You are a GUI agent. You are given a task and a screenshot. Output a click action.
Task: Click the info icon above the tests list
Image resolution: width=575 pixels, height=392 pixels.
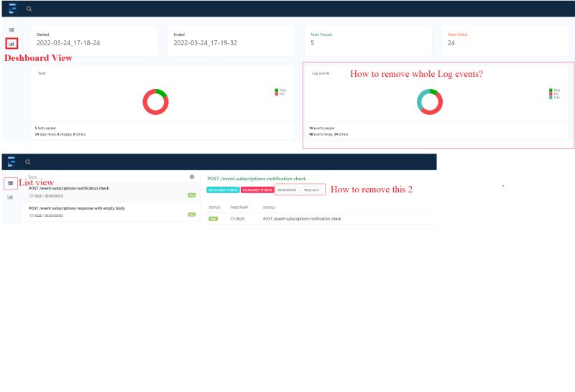(192, 177)
